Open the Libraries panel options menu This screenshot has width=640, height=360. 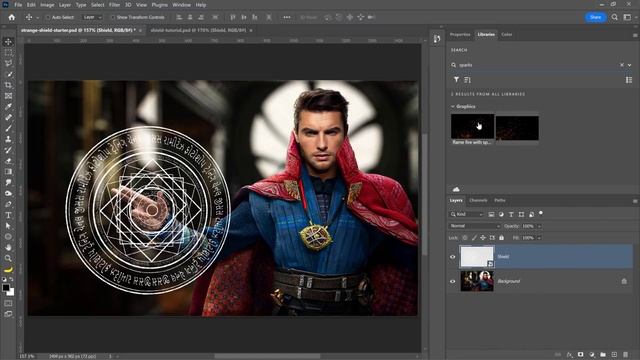[635, 35]
